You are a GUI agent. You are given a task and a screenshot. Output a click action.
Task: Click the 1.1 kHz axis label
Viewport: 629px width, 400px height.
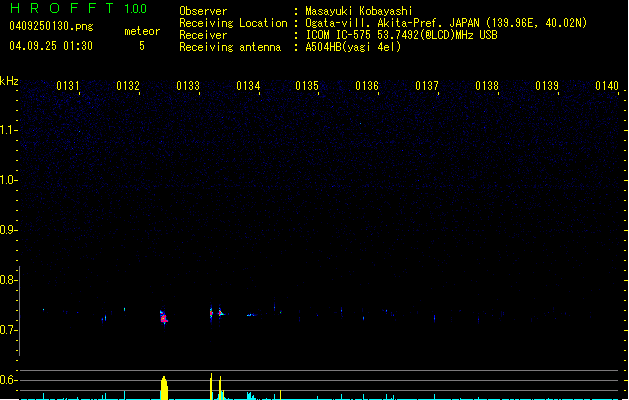(x=8, y=130)
